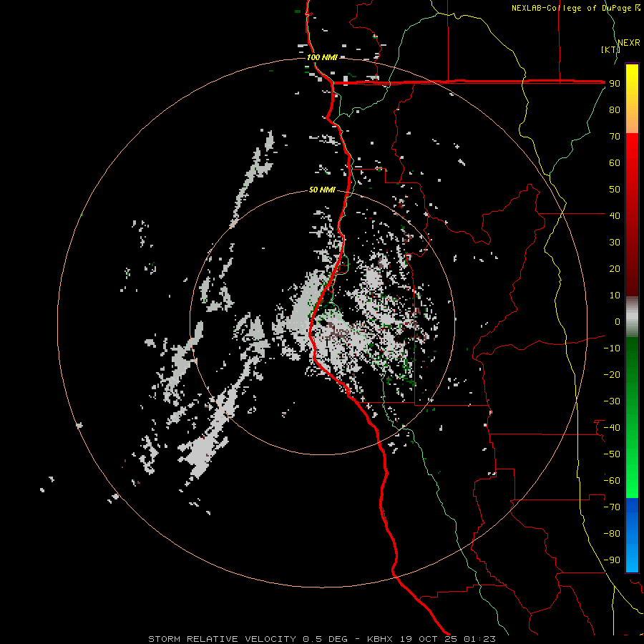Click the positive 20 knot scale label
644x644 pixels.
[615, 269]
